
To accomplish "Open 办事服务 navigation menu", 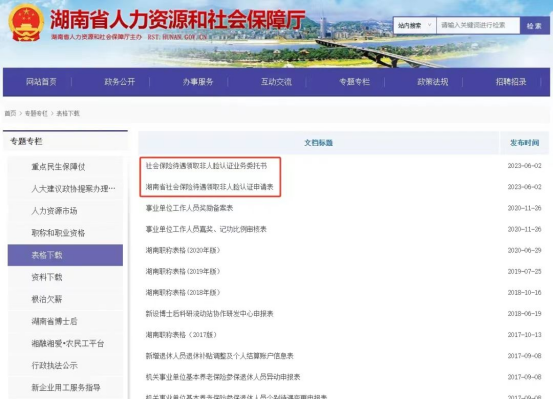I will [198, 82].
